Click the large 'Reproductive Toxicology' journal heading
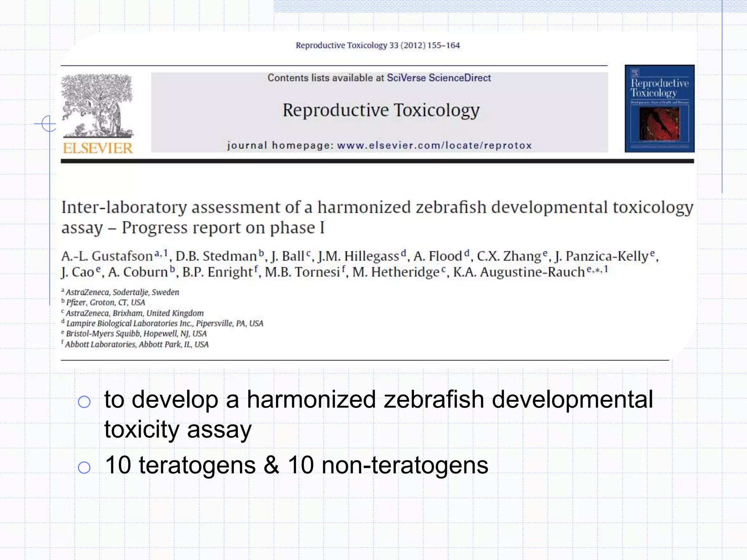The width and height of the screenshot is (747, 560). (x=381, y=110)
